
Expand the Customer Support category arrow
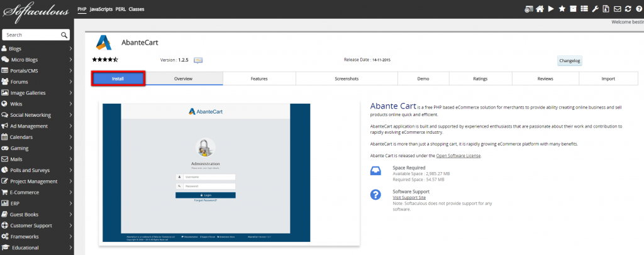tap(70, 225)
